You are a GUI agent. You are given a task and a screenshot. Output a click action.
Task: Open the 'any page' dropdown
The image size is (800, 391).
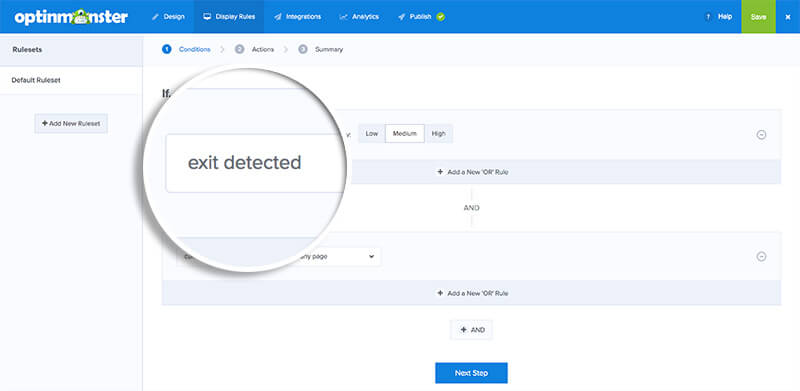click(338, 256)
